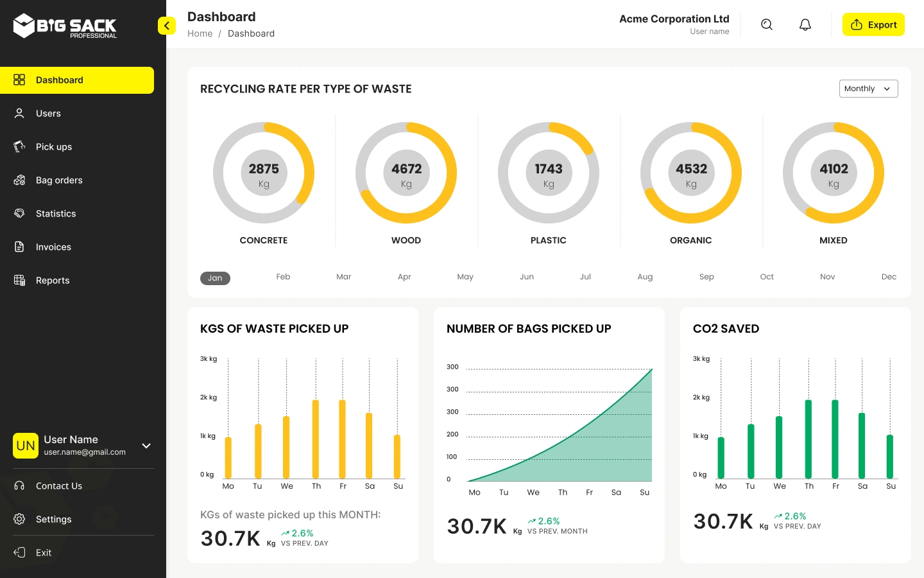This screenshot has height=578, width=924.
Task: Click 'VS PREV. MONTH' label
Action: coord(558,531)
